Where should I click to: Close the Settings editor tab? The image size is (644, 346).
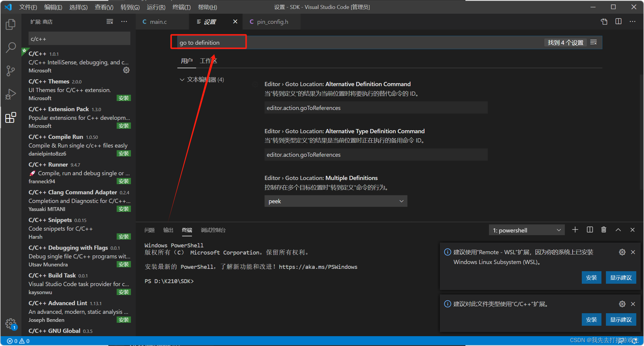[x=235, y=21]
